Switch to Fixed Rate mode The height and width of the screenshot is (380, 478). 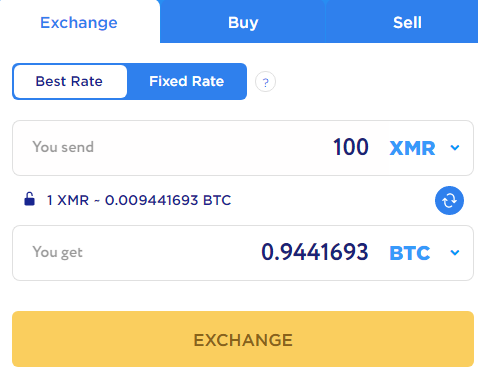(x=187, y=81)
